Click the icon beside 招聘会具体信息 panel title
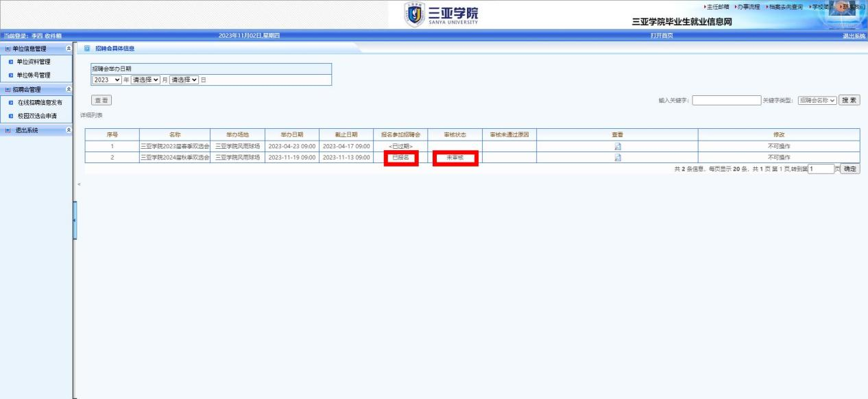 click(87, 48)
